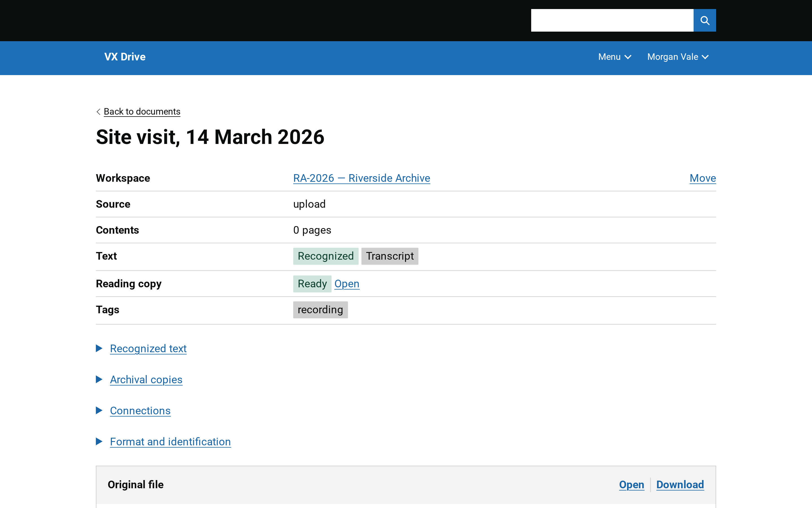Expand the Recognized text section
The width and height of the screenshot is (812, 508).
click(x=148, y=349)
